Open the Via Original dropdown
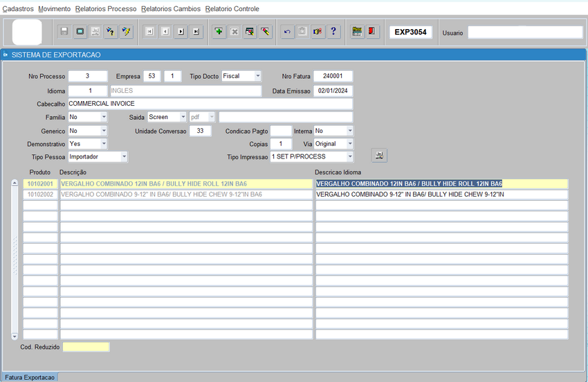This screenshot has width=588, height=382. point(349,144)
